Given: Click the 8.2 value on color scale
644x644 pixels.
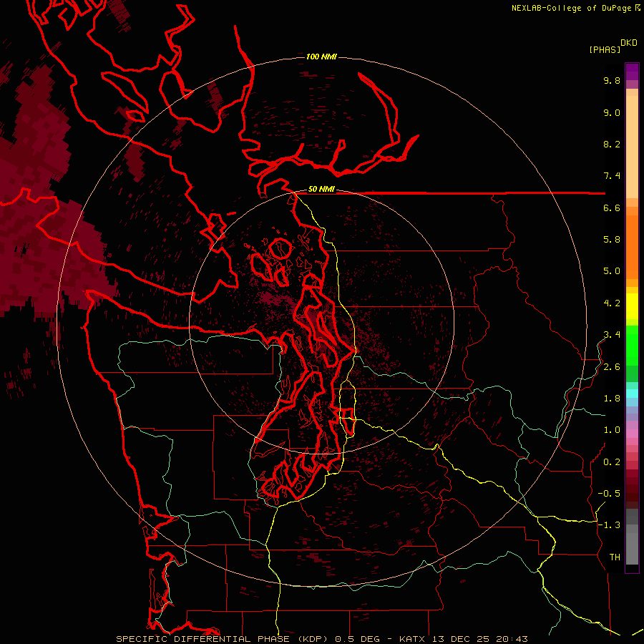Looking at the screenshot, I should (612, 144).
